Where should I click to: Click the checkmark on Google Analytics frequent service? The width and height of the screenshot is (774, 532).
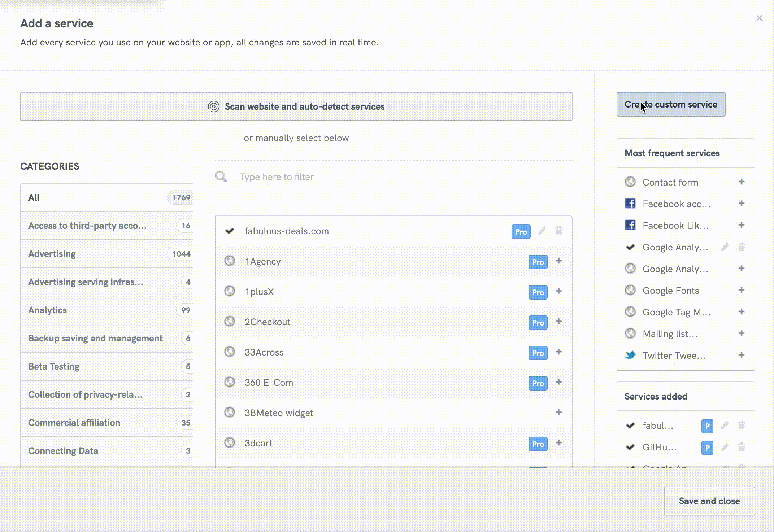630,247
